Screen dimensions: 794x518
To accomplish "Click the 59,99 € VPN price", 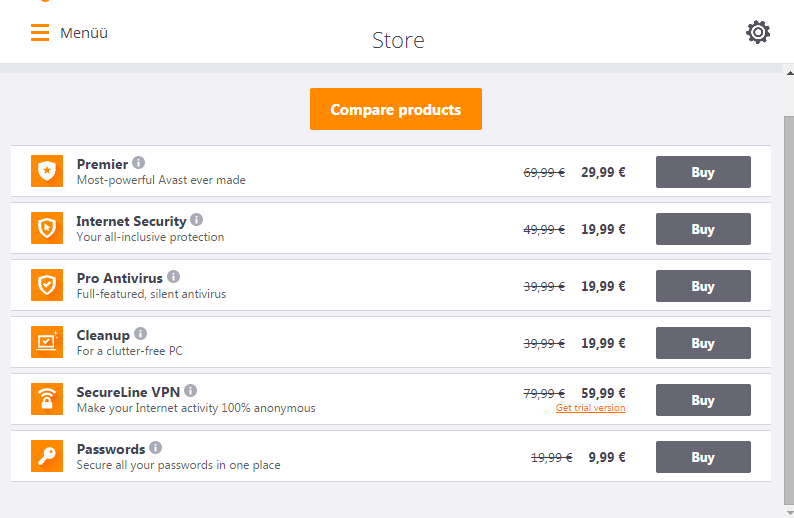I will point(603,393).
